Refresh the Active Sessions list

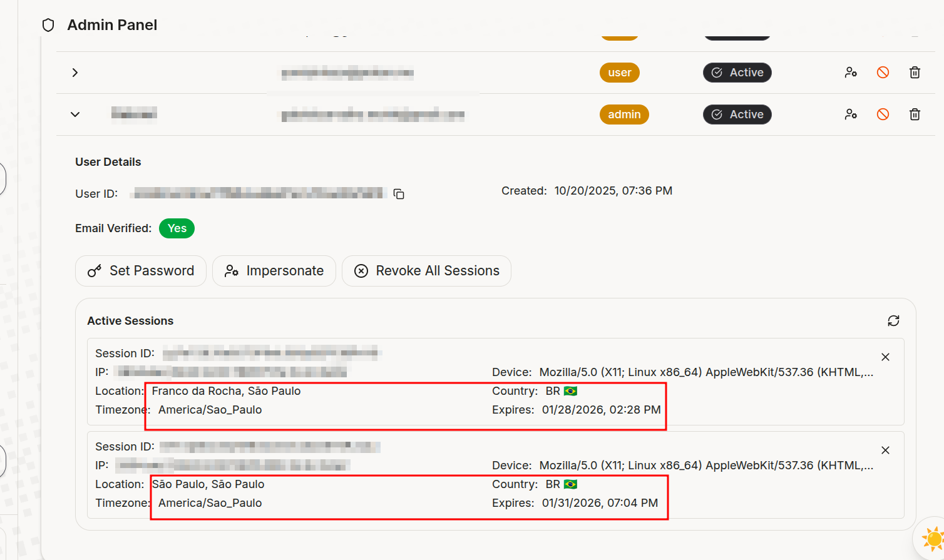pos(893,320)
